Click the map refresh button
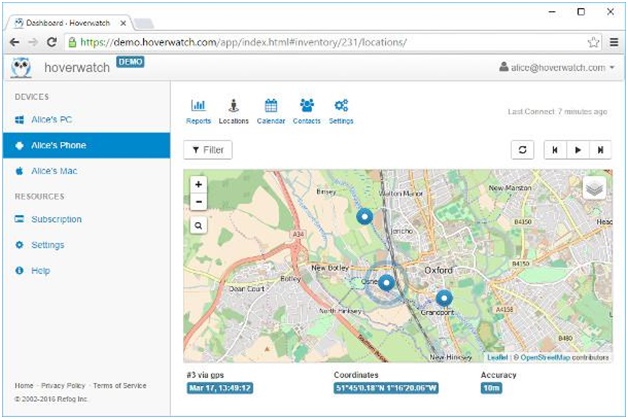628x419 pixels. coord(521,150)
